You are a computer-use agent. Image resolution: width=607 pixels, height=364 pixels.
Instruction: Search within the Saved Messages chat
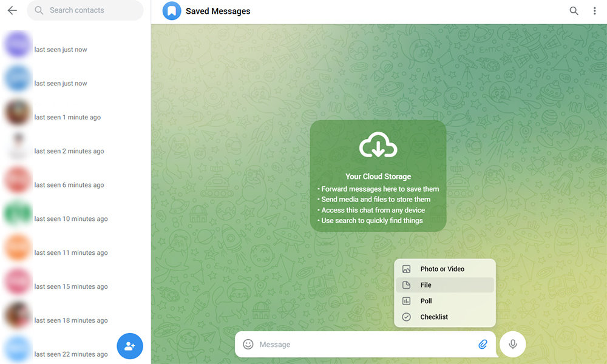(574, 11)
